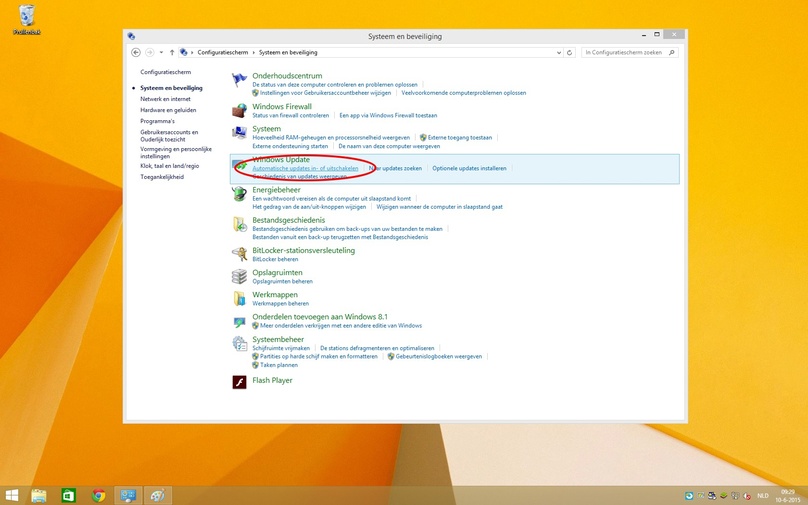Image resolution: width=808 pixels, height=505 pixels.
Task: Click Schijfruimte vrijmaken link
Action: point(281,348)
